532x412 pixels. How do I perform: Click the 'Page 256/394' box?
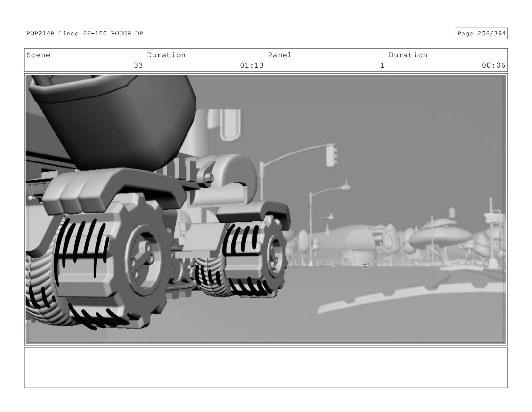click(x=481, y=34)
